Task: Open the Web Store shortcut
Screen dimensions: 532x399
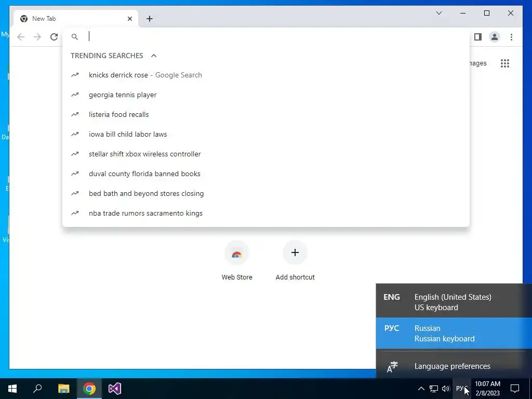Action: pyautogui.click(x=237, y=261)
